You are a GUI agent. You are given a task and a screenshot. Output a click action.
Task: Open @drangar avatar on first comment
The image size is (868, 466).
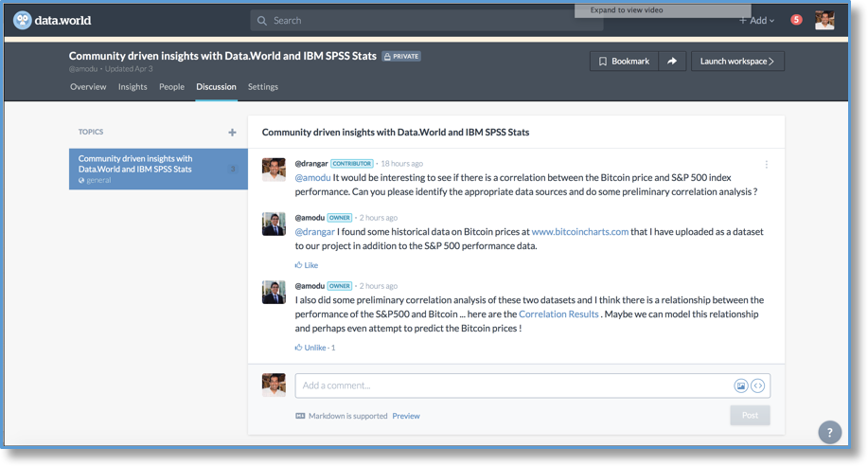click(274, 170)
